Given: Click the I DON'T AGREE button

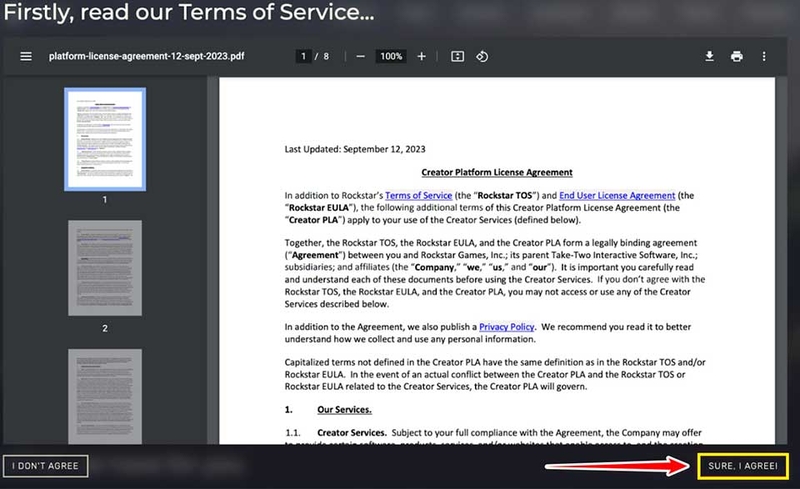Looking at the screenshot, I should click(x=45, y=466).
